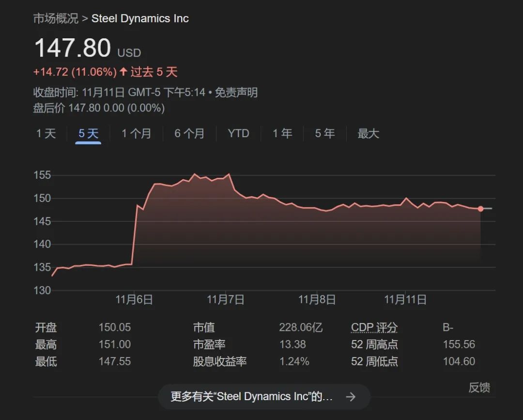Switch to the 1天 time range tab
Screen dimensions: 523x420
point(46,134)
